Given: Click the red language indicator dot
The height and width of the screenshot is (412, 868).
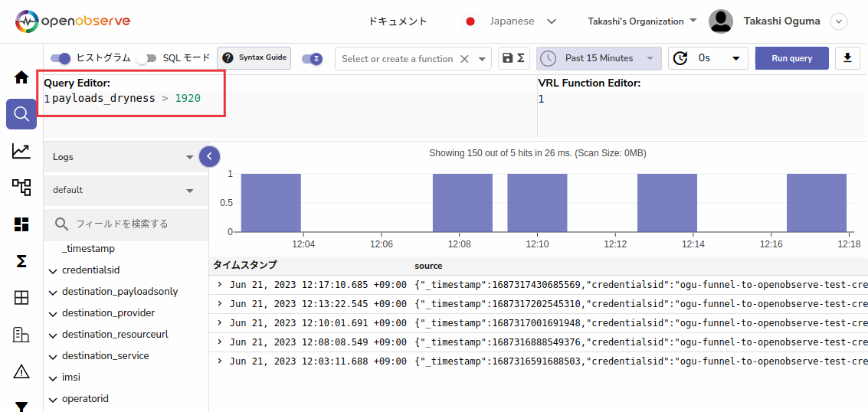Looking at the screenshot, I should pyautogui.click(x=470, y=21).
